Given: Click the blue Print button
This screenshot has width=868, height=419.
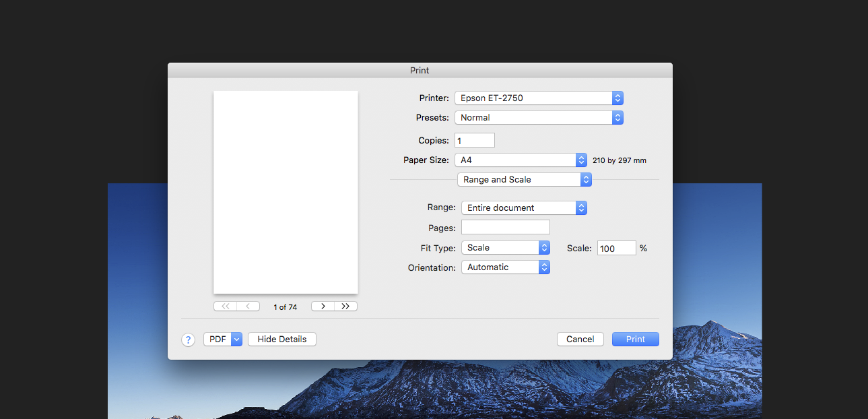Looking at the screenshot, I should [636, 340].
